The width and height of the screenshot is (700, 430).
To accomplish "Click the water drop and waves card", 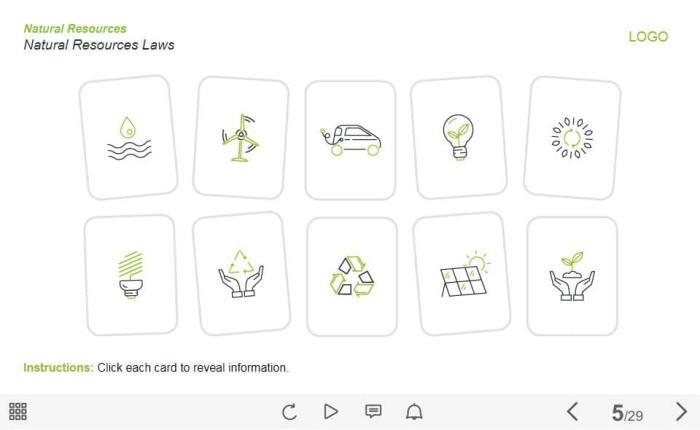I will tap(129, 138).
